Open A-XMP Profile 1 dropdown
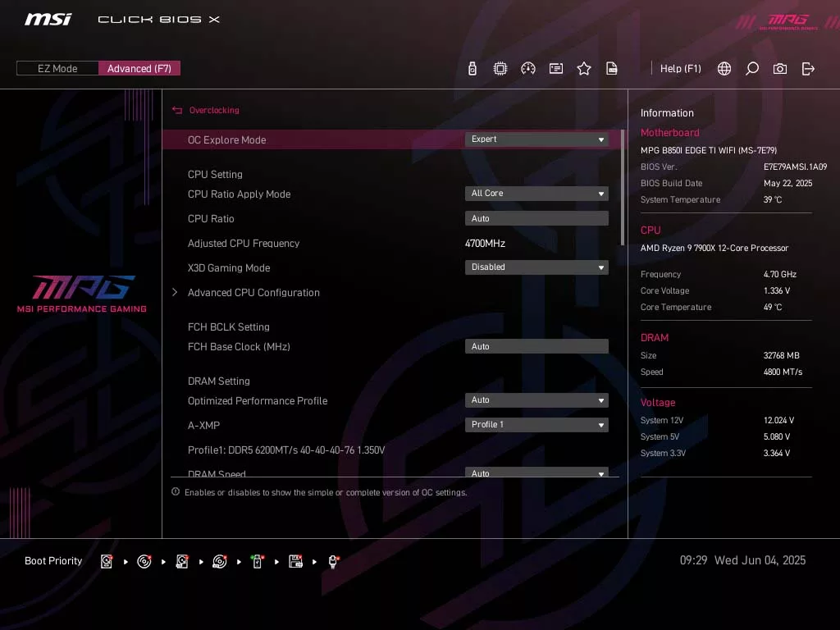The width and height of the screenshot is (840, 630). 536,425
